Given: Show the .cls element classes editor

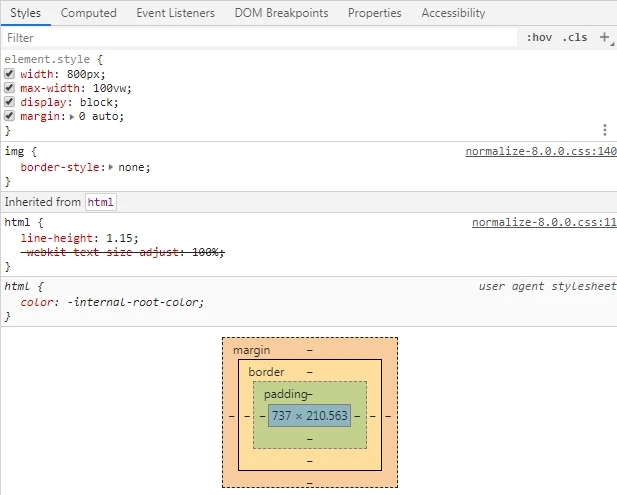Looking at the screenshot, I should pyautogui.click(x=575, y=37).
